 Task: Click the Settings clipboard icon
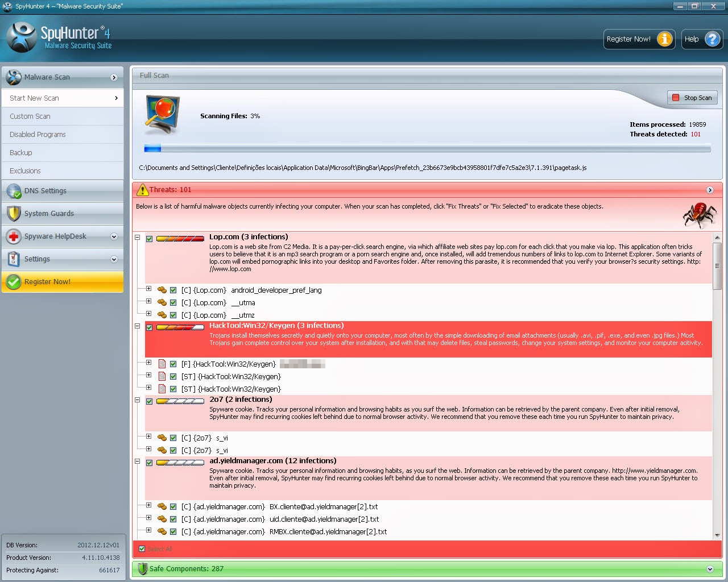pyautogui.click(x=14, y=259)
